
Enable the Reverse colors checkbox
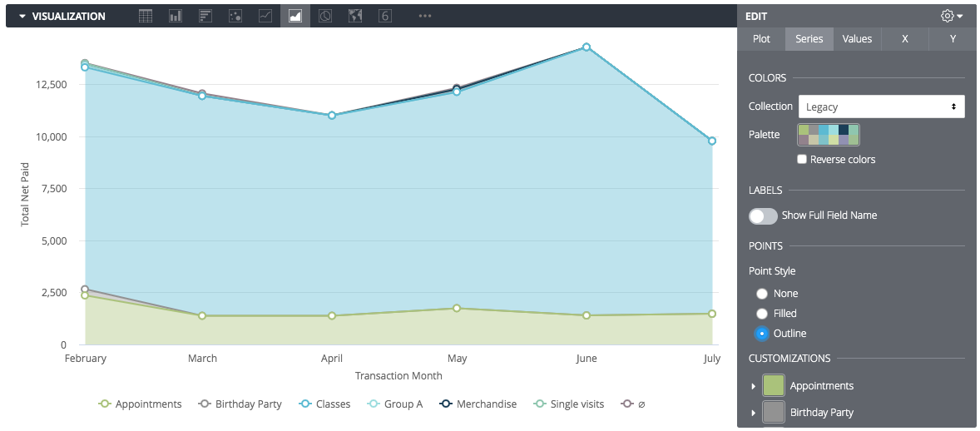click(x=803, y=159)
